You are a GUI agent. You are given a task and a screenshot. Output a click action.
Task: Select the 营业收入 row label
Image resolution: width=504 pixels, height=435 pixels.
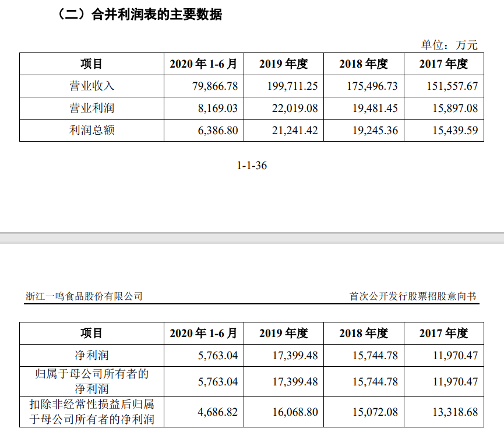(x=90, y=86)
